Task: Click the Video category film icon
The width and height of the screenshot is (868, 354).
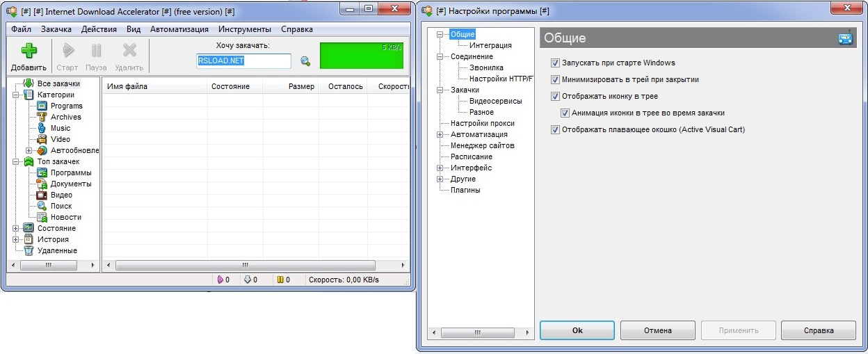Action: 42,139
